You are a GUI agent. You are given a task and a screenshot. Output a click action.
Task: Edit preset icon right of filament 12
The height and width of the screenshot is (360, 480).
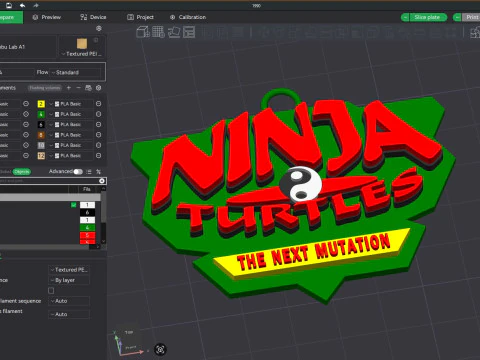tap(98, 155)
